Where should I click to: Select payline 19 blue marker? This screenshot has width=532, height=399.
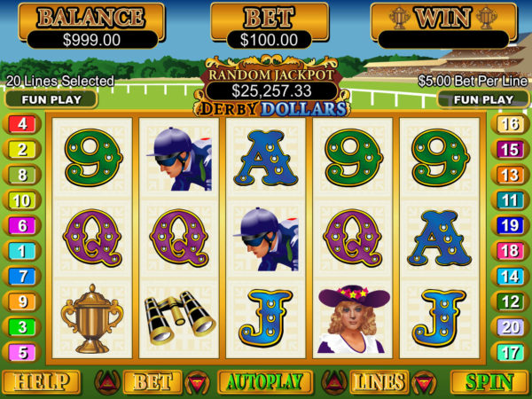coord(510,225)
